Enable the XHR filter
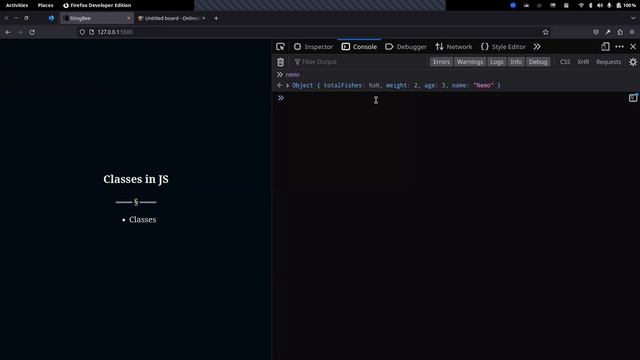 coord(583,62)
